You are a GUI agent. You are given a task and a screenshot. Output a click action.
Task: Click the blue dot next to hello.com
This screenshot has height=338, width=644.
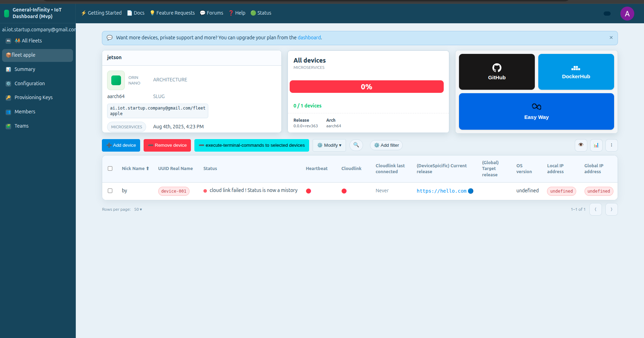point(470,191)
